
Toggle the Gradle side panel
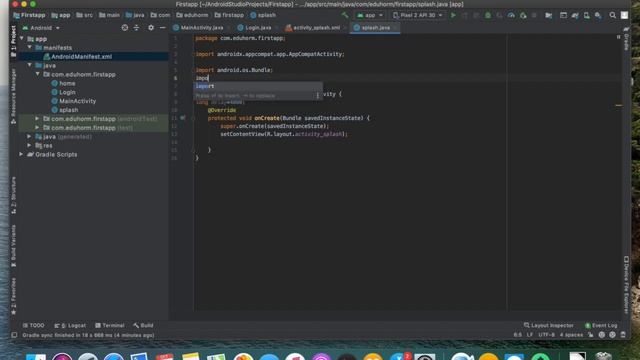pos(627,39)
